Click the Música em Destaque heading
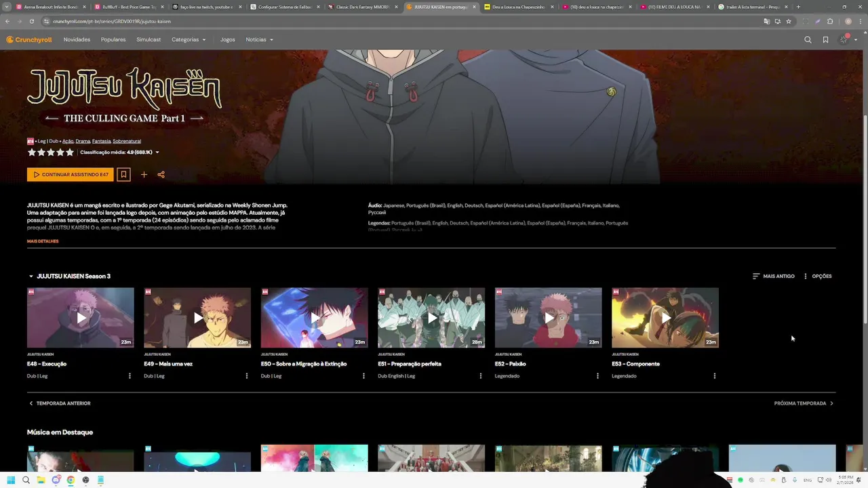868x488 pixels. tap(60, 432)
